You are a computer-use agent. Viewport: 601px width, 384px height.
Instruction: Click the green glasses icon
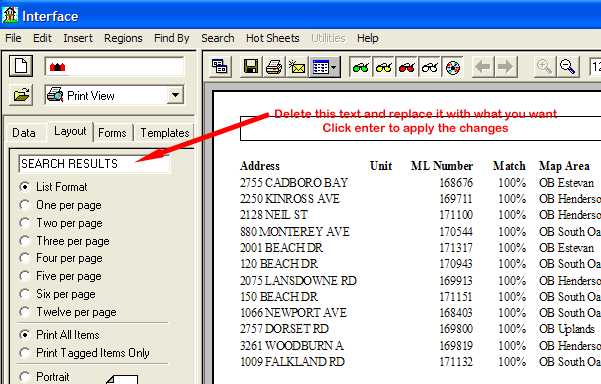pyautogui.click(x=360, y=67)
